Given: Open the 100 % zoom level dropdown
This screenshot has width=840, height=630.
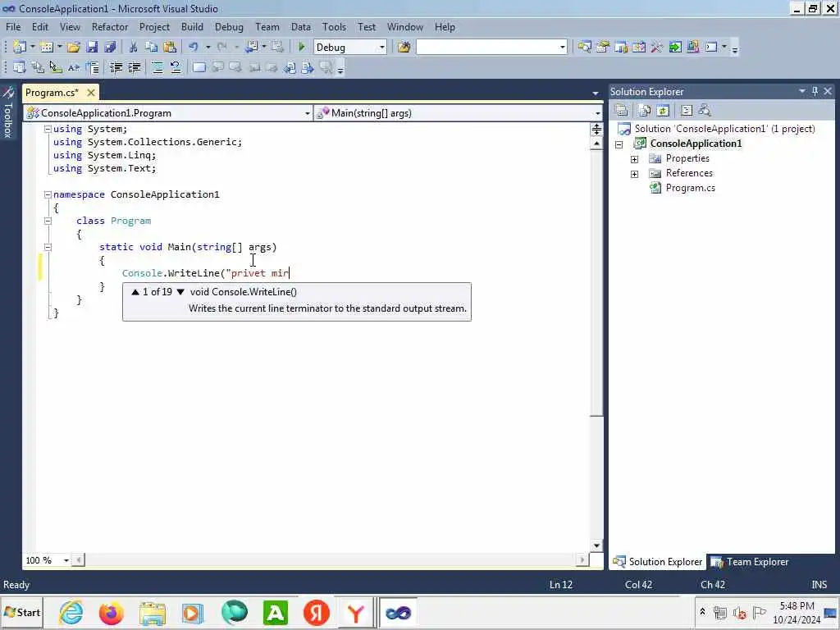Looking at the screenshot, I should coord(66,560).
